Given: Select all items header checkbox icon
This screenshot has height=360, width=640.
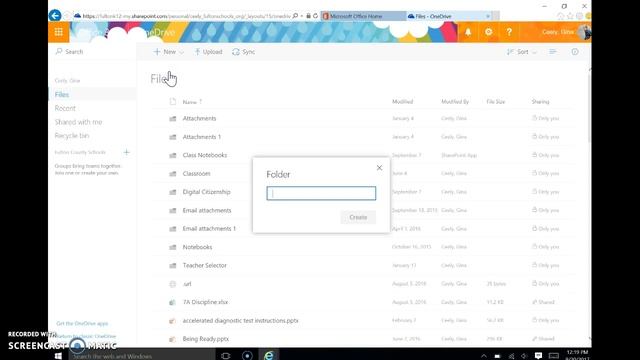Looking at the screenshot, I should coord(173,101).
